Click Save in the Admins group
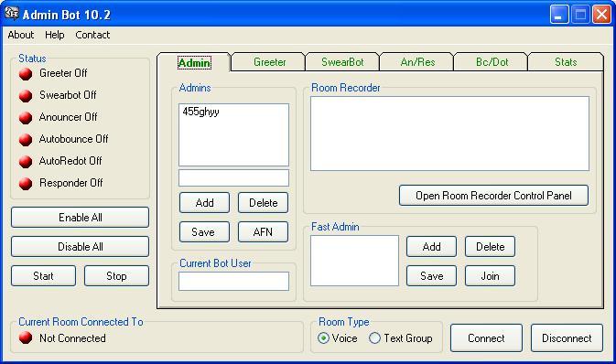Image resolution: width=616 pixels, height=364 pixels. click(x=204, y=232)
